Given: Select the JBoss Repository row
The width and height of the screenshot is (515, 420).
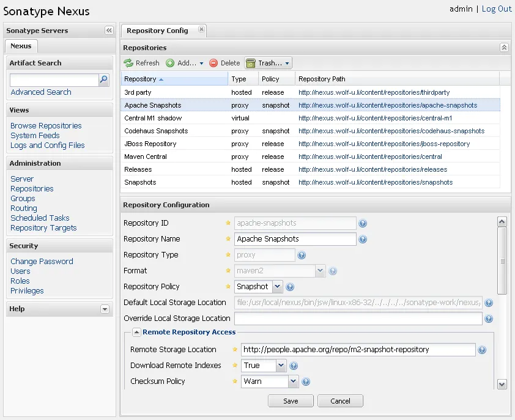Looking at the screenshot, I should coord(310,144).
